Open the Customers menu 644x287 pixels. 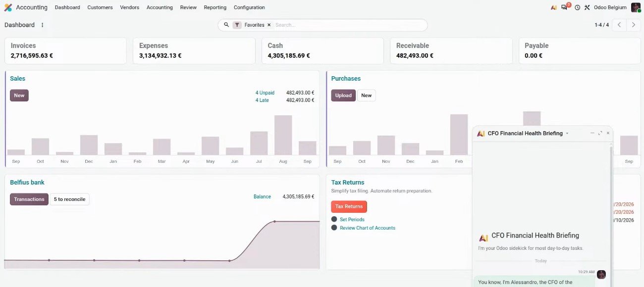pyautogui.click(x=100, y=7)
